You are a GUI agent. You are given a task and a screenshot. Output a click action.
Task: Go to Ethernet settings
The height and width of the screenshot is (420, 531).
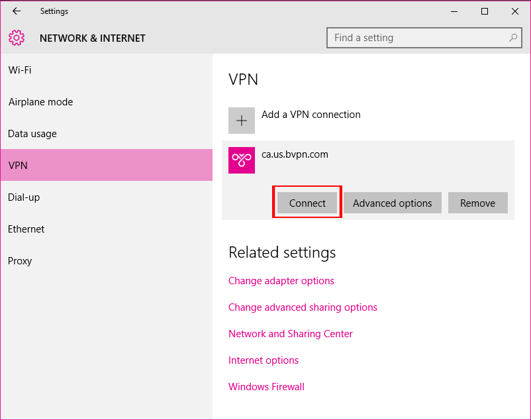pyautogui.click(x=26, y=229)
